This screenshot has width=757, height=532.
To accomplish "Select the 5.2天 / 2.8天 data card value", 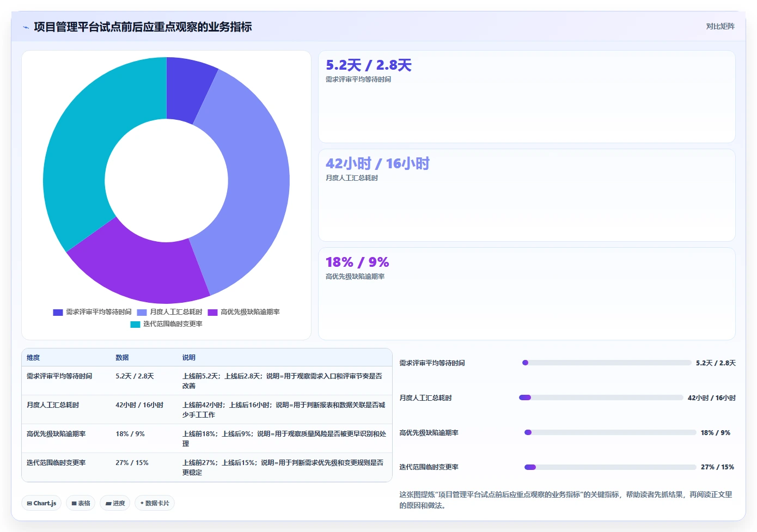I will [x=369, y=65].
